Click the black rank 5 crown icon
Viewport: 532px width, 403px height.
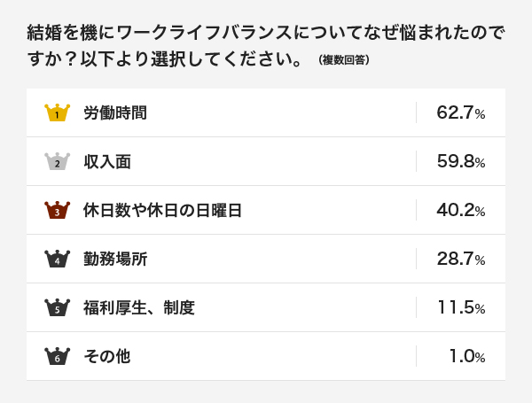tap(58, 307)
